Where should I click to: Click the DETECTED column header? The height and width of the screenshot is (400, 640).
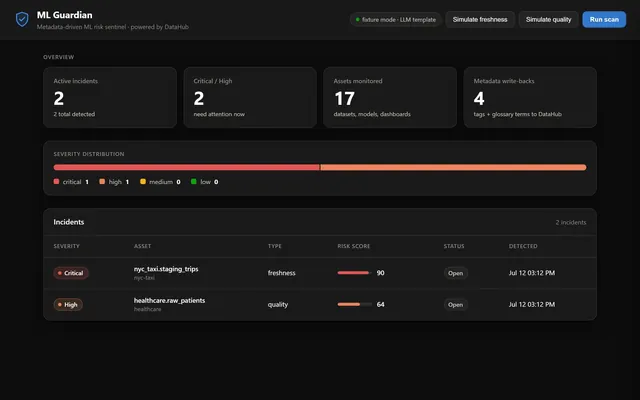pyautogui.click(x=523, y=246)
